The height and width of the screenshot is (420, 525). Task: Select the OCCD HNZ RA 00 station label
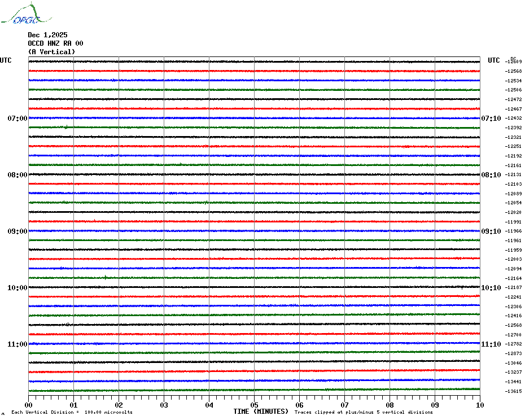55,43
